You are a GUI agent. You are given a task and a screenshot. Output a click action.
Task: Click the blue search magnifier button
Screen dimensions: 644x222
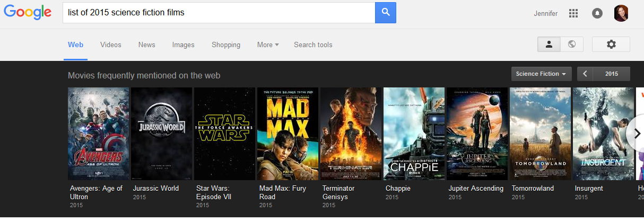[x=386, y=13]
